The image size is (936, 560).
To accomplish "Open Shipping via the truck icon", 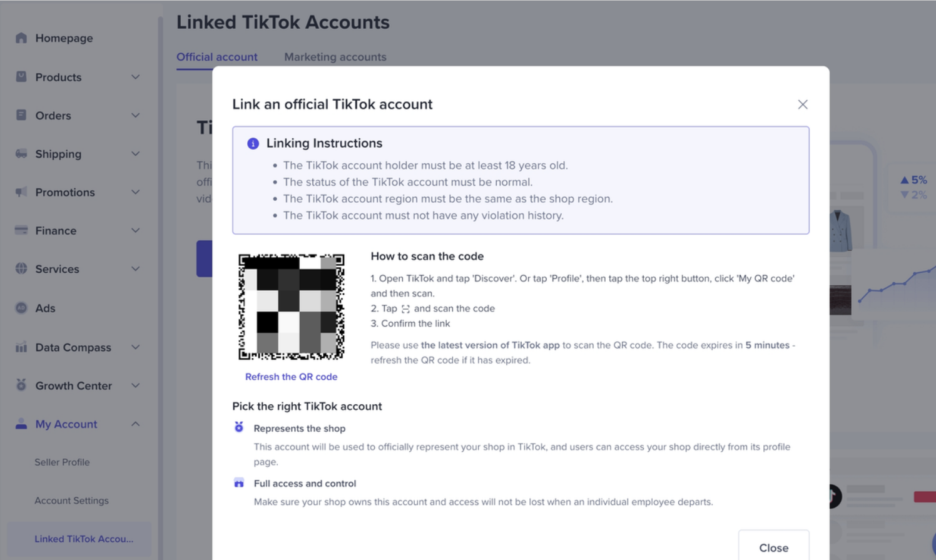I will 21,154.
